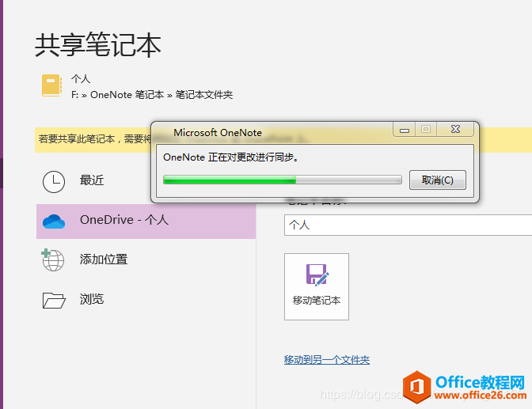Click the message OneNote 正在对更改进行同步
532x409 pixels.
tap(230, 157)
